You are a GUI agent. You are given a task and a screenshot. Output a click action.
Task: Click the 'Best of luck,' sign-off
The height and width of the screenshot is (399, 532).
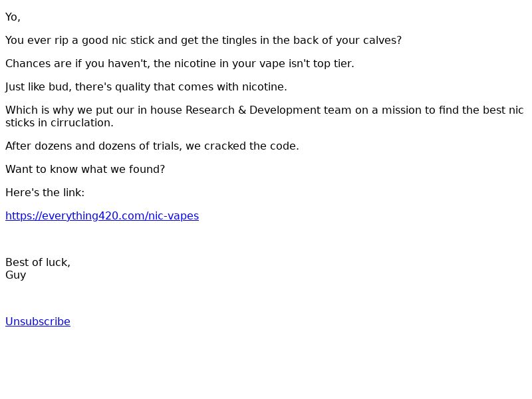click(x=38, y=262)
